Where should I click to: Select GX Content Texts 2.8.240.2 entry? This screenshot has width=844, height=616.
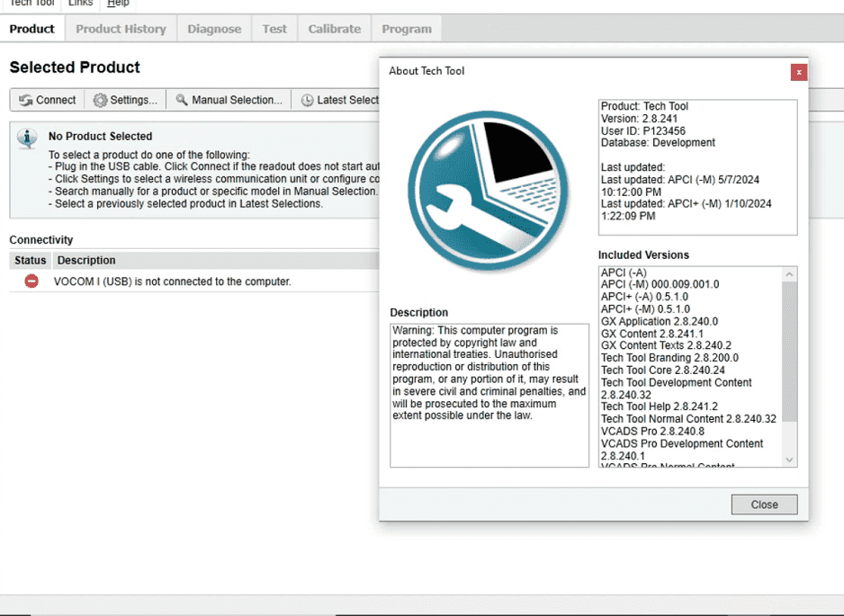point(666,345)
